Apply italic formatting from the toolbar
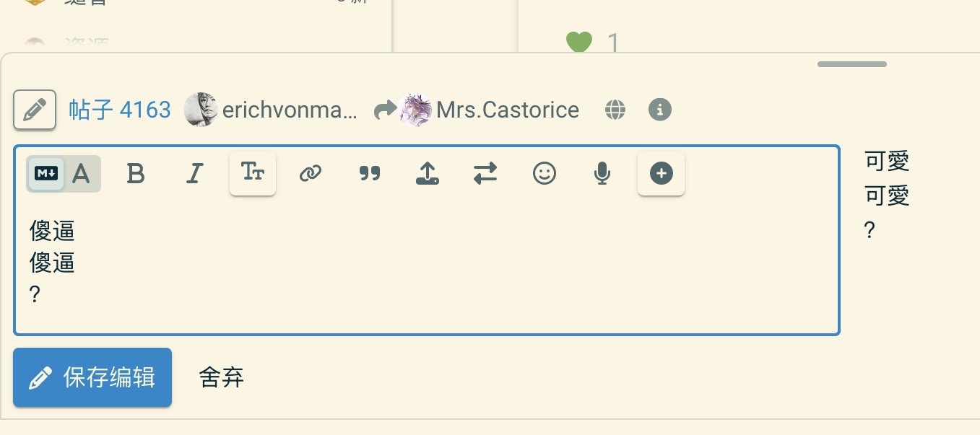The height and width of the screenshot is (435, 980). tap(194, 174)
